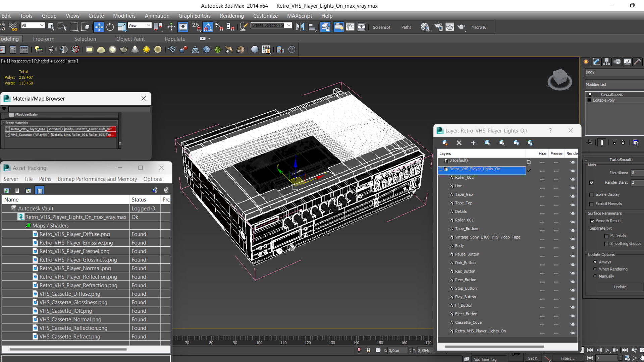The width and height of the screenshot is (644, 362).
Task: Open the Hierarchy tab in command panel
Action: click(606, 62)
